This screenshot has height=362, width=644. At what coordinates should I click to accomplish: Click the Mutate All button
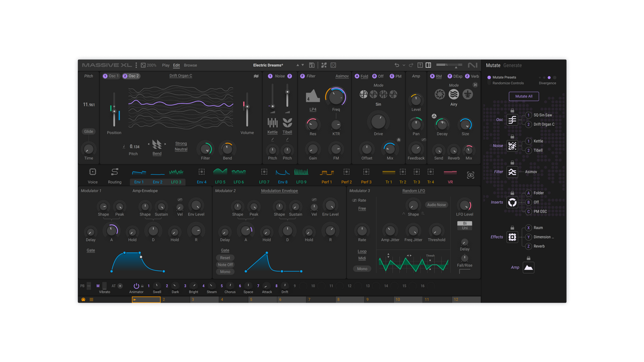tap(524, 96)
